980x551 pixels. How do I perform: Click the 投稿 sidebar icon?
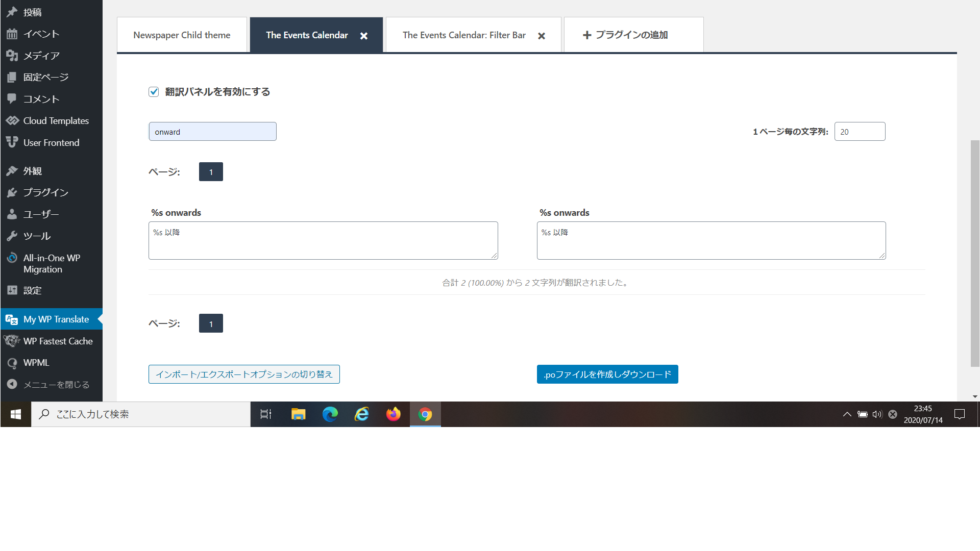click(12, 12)
